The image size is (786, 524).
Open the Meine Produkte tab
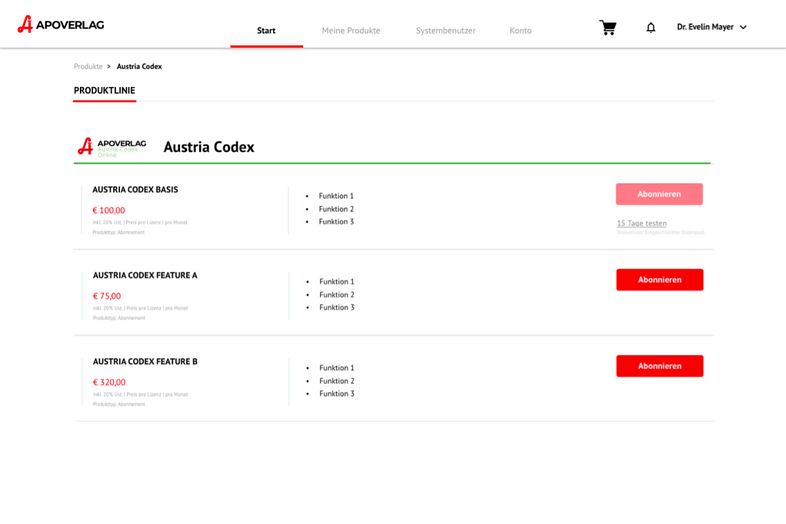[350, 31]
